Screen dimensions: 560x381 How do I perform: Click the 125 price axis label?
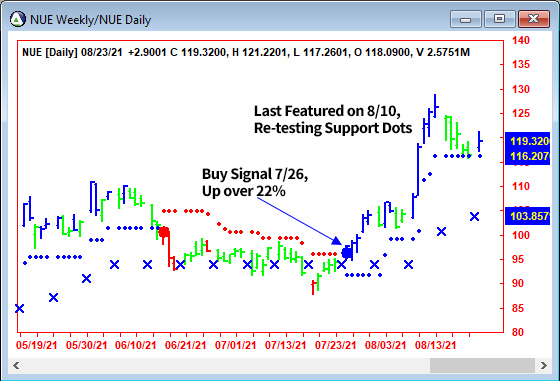coord(521,114)
